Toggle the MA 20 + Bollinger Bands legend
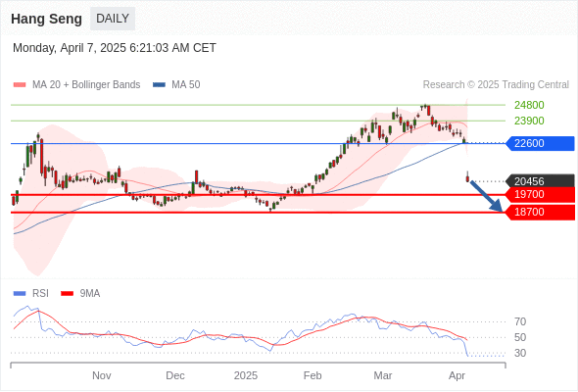The width and height of the screenshot is (578, 392). click(x=76, y=85)
